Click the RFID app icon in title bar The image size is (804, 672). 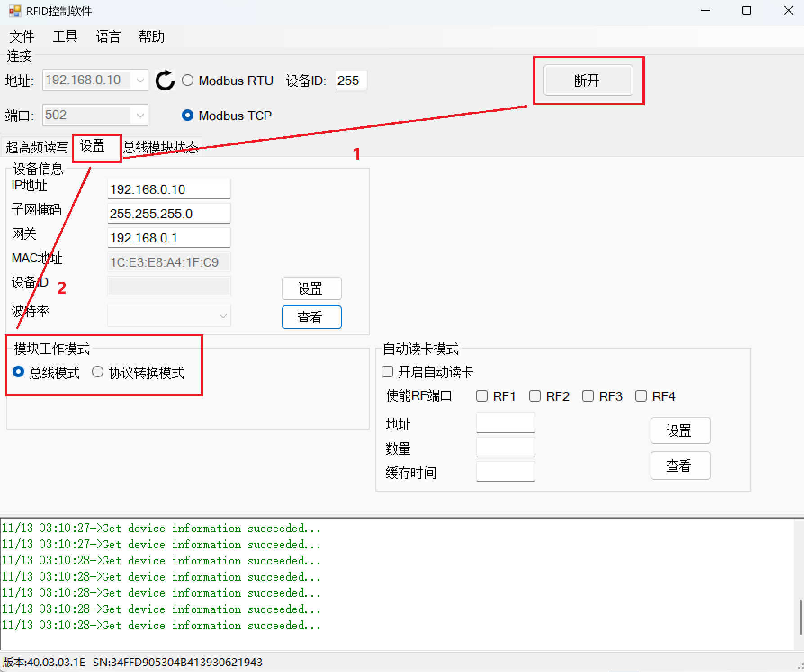15,11
